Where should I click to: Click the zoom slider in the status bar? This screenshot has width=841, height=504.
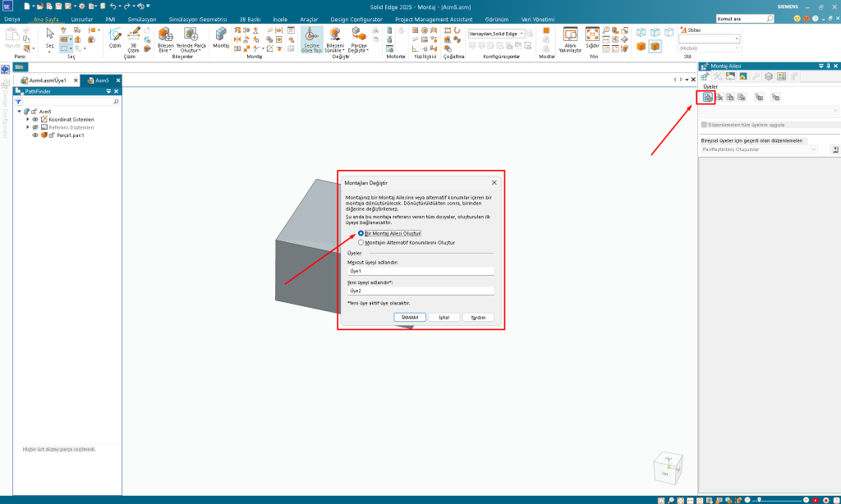[760, 499]
